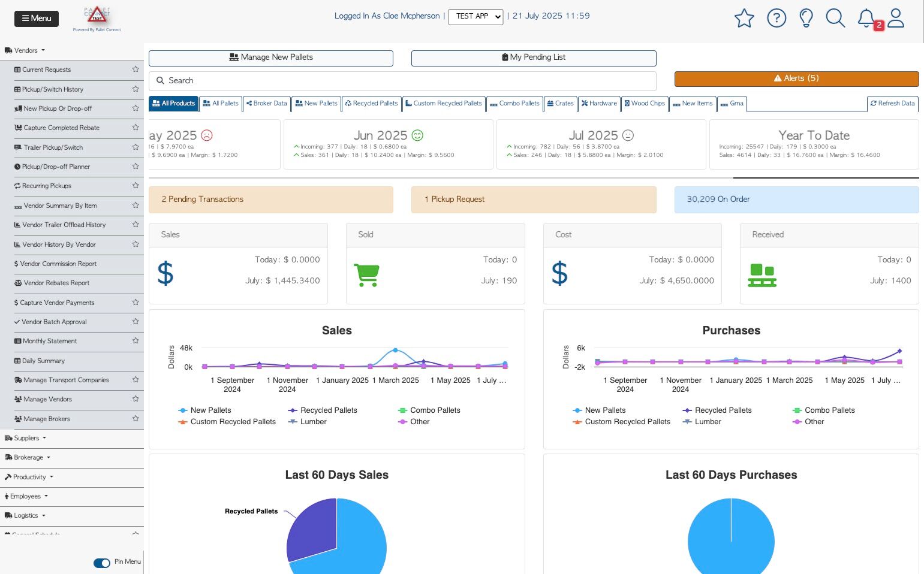This screenshot has width=924, height=574.
Task: Switch to the Recycled Pallets tab
Action: click(371, 103)
